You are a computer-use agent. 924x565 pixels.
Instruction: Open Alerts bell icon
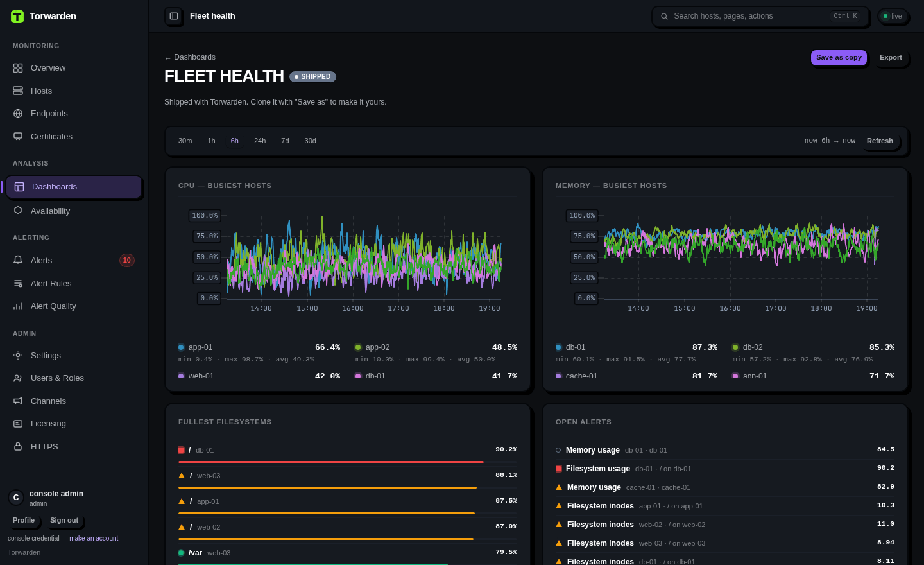coord(18,260)
